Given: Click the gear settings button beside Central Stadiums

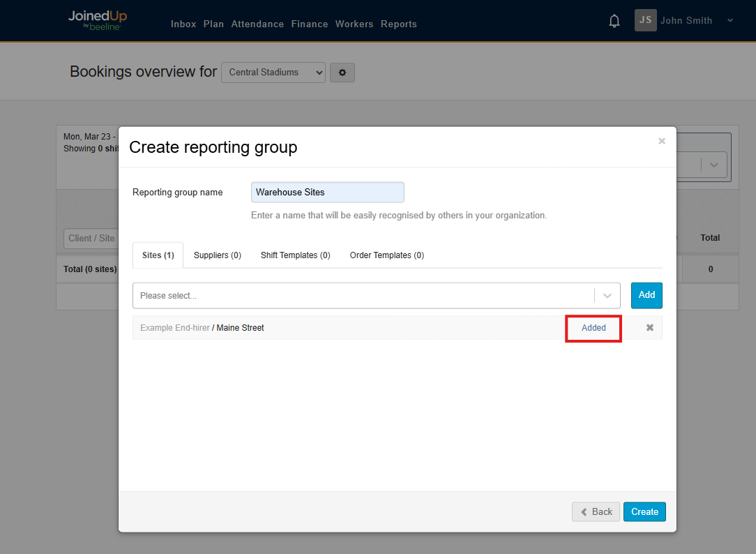Looking at the screenshot, I should coord(342,73).
